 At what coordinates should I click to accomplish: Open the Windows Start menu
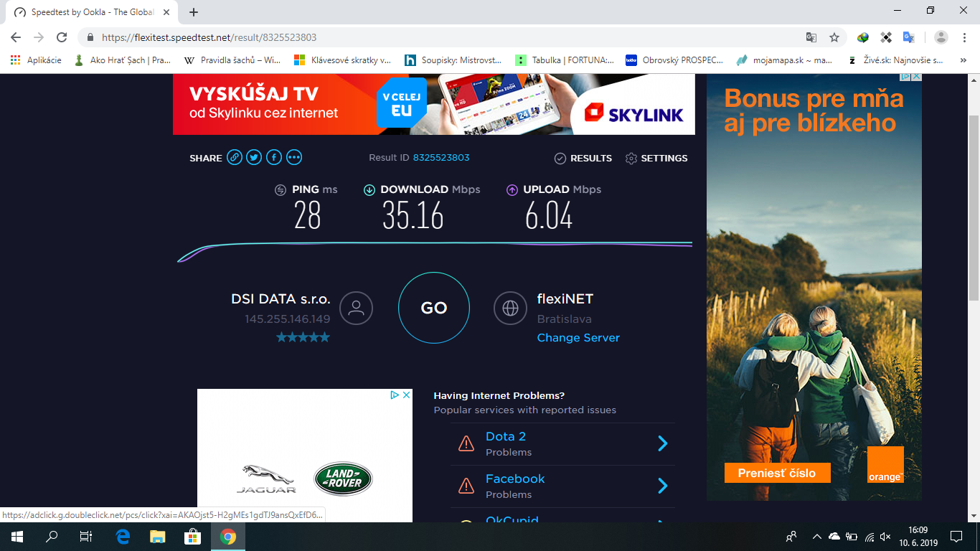coord(17,537)
